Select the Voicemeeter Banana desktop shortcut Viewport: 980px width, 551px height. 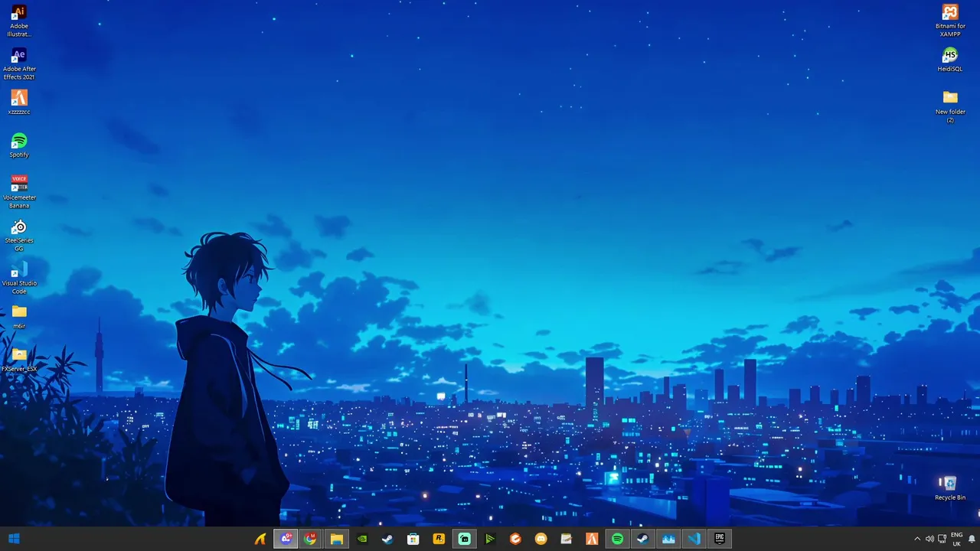pyautogui.click(x=19, y=192)
